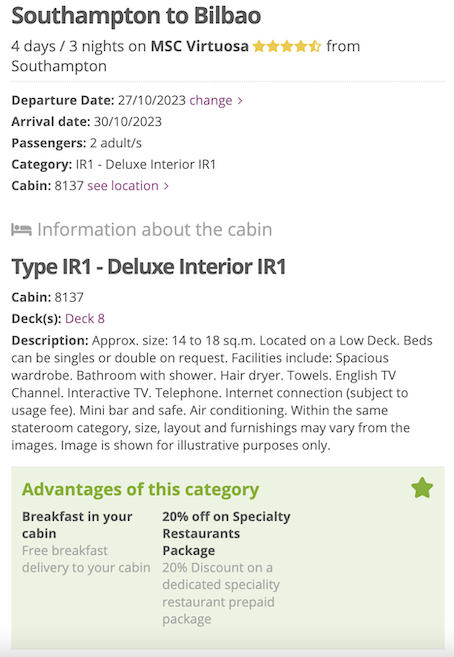454x657 pixels.
Task: Open the Deck 8 link
Action: tap(85, 319)
